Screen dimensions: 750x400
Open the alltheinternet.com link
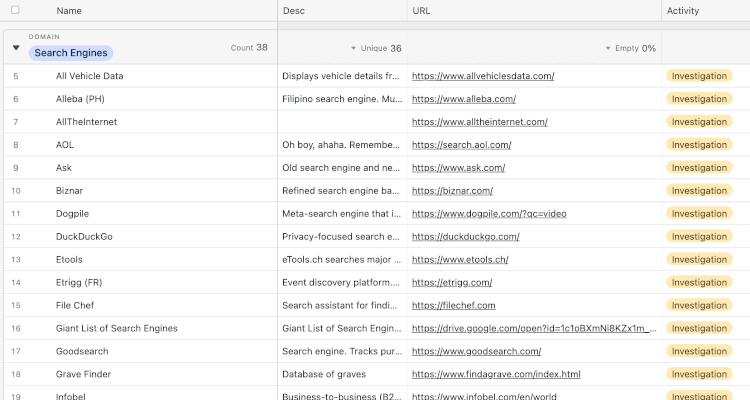tap(479, 122)
